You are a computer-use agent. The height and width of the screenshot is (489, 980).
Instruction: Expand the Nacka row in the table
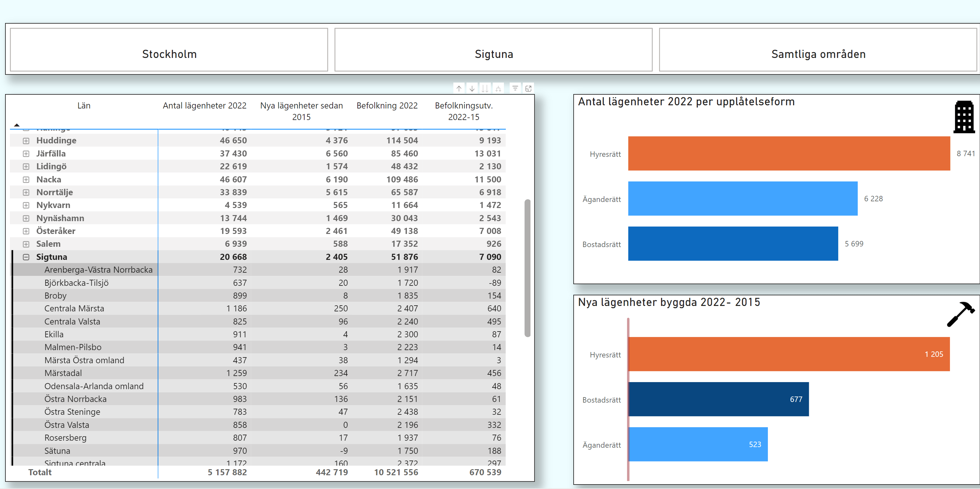click(x=26, y=180)
